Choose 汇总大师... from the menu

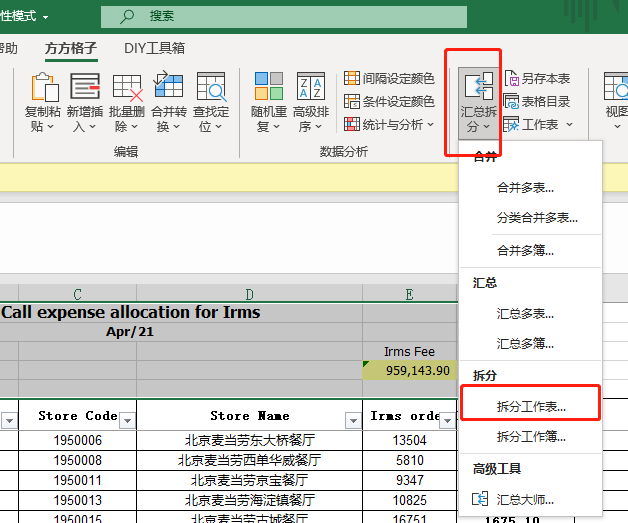(x=529, y=499)
